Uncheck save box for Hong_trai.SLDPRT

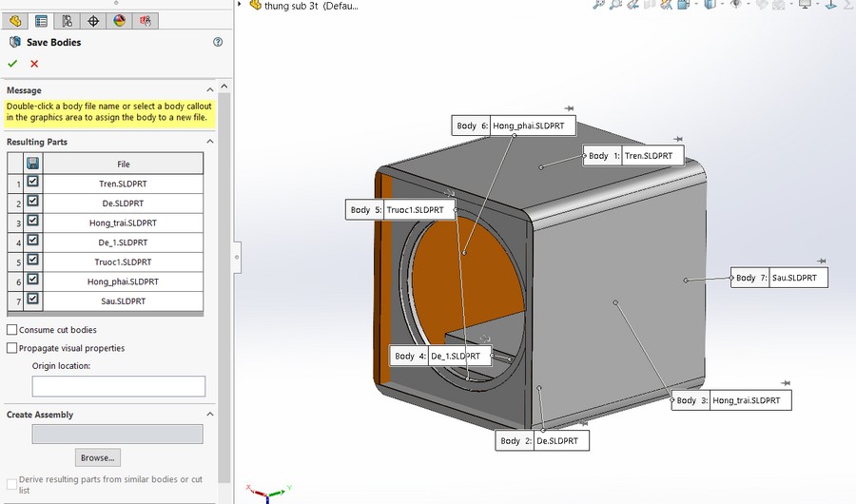(32, 221)
